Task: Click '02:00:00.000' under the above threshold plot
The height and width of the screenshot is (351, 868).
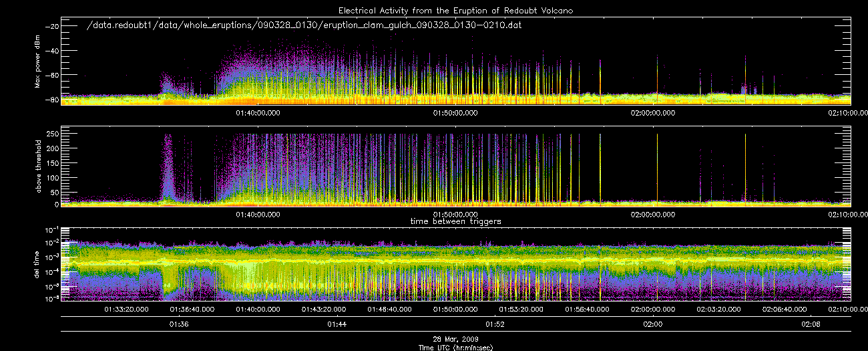Action: click(x=653, y=215)
